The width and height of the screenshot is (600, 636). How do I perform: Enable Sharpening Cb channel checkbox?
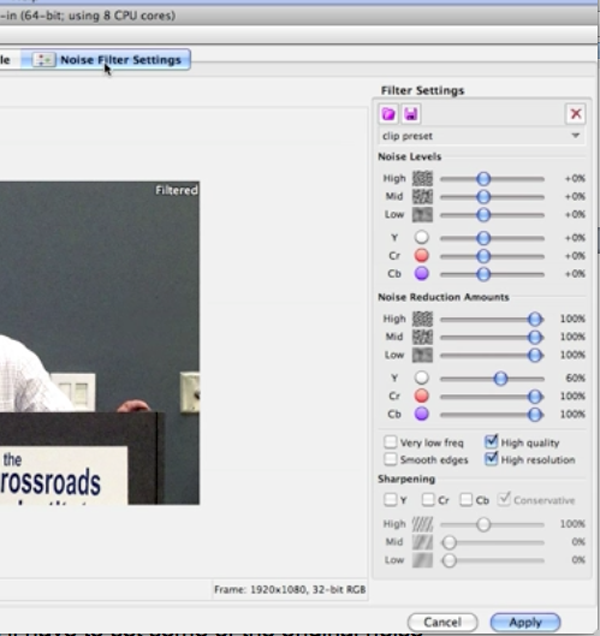coord(466,500)
